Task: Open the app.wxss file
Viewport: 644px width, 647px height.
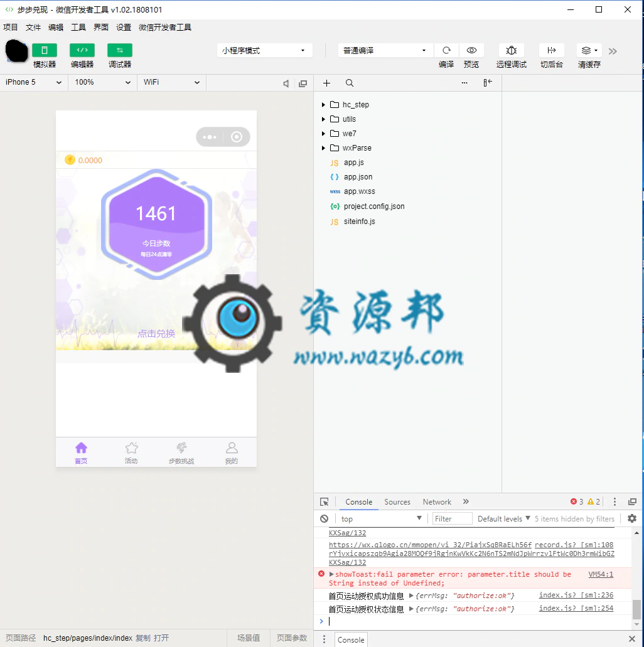Action: 359,191
